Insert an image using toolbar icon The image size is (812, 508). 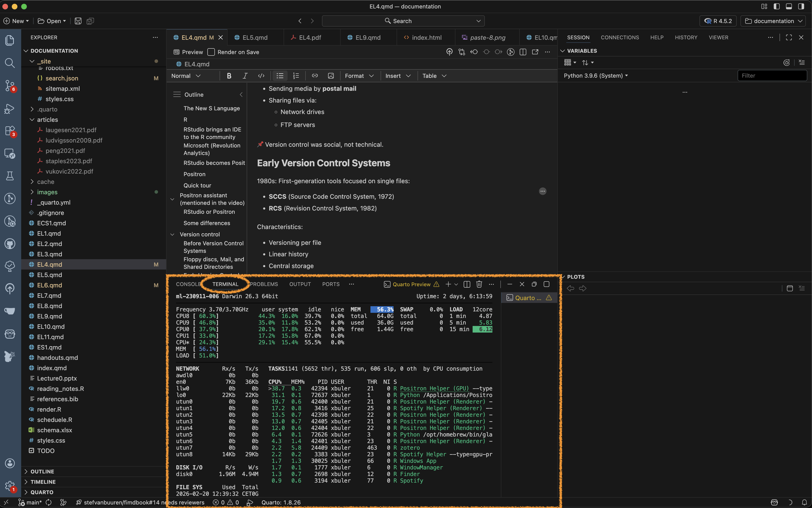(x=331, y=76)
